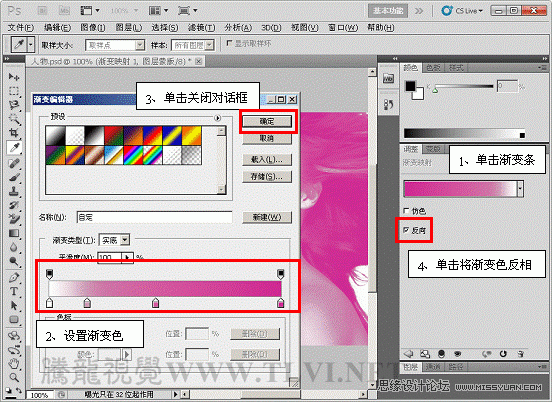The image size is (552, 402).
Task: Select the Gradient tool
Action: pyautogui.click(x=14, y=233)
